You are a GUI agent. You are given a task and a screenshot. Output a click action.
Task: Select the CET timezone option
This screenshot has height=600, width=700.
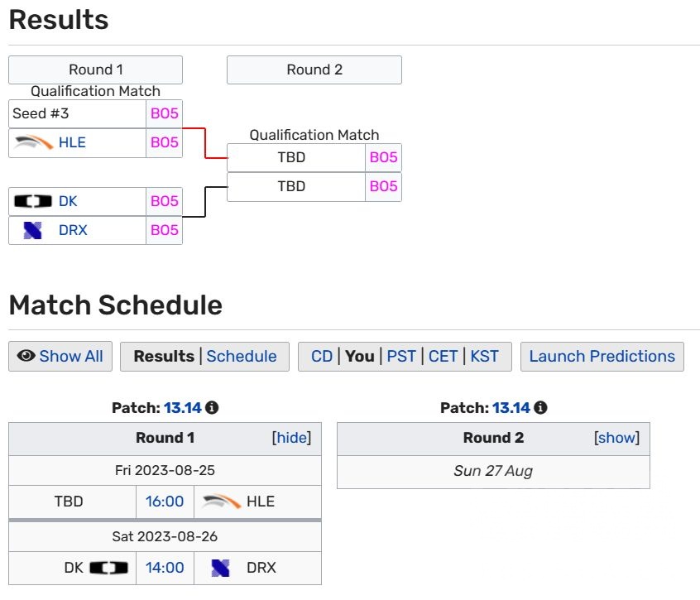point(443,357)
